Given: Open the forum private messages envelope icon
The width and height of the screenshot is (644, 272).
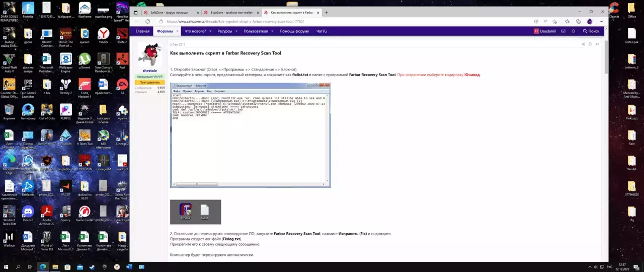Looking at the screenshot, I should [563, 31].
